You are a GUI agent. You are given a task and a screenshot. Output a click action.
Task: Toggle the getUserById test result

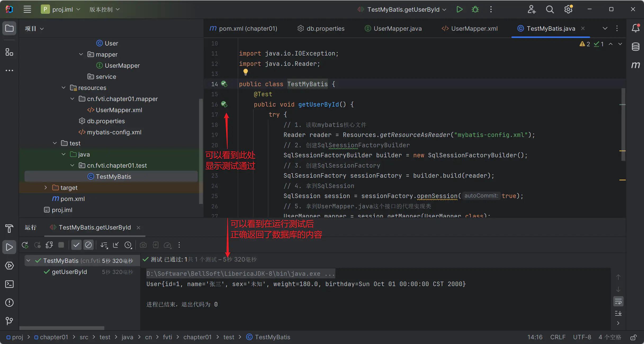click(69, 272)
